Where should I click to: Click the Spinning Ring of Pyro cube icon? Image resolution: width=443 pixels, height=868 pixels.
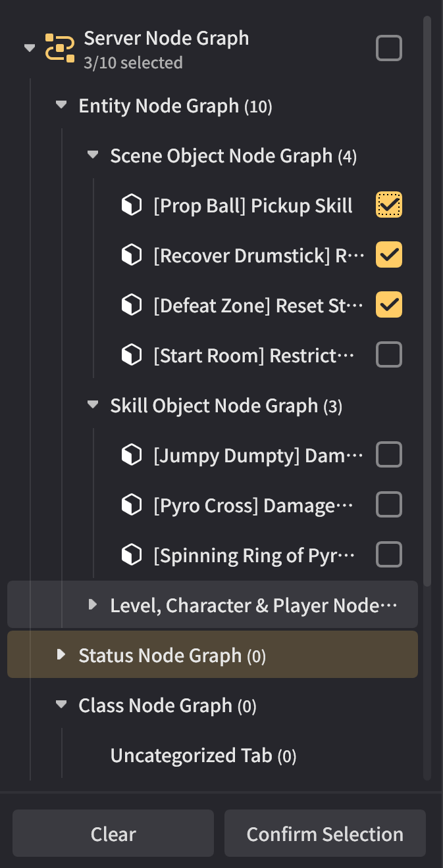(132, 555)
